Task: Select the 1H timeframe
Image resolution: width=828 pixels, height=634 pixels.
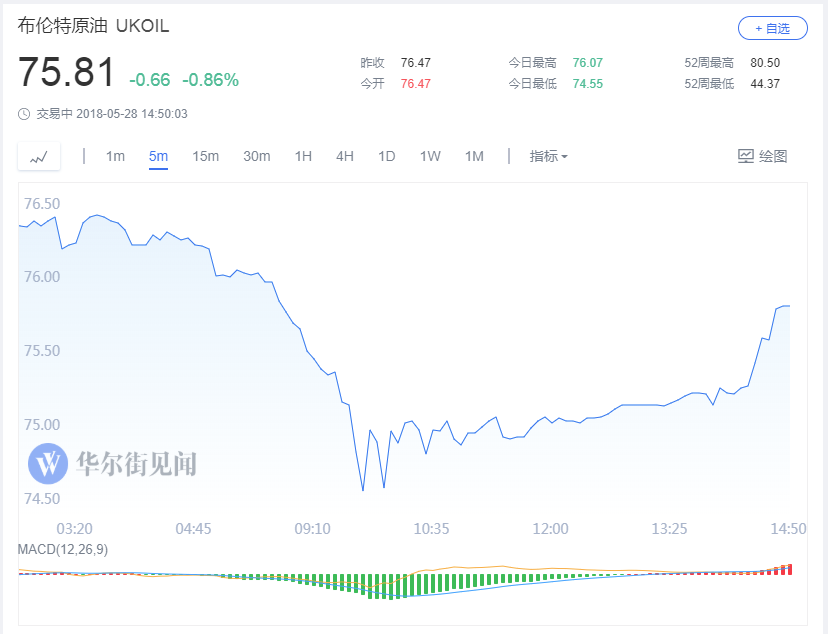Action: click(303, 156)
